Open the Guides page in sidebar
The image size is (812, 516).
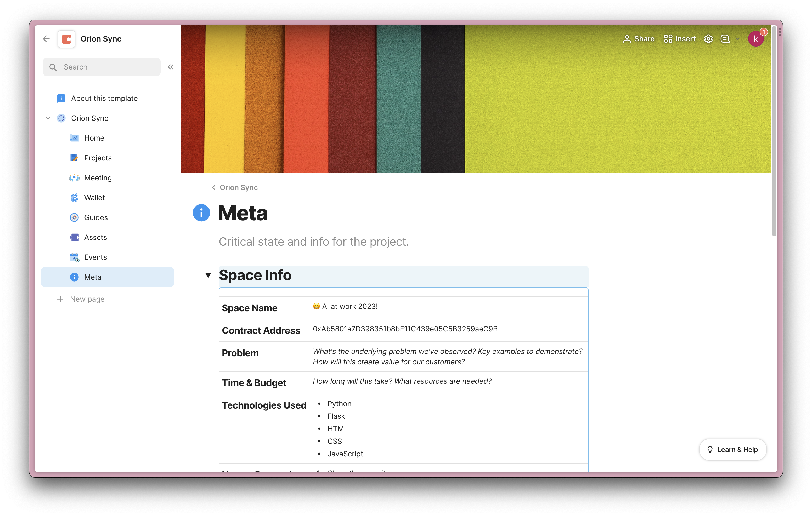[96, 217]
